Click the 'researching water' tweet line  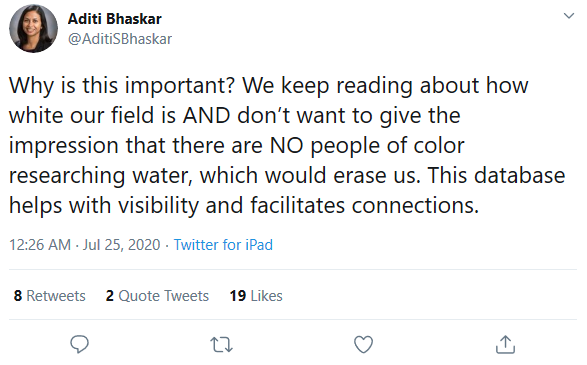[x=287, y=176]
